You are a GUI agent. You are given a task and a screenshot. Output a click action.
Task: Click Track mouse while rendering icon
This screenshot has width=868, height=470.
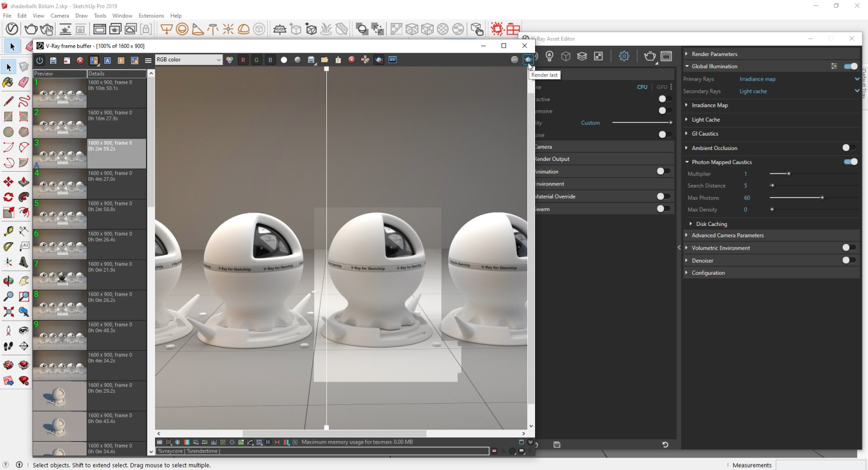click(x=365, y=60)
